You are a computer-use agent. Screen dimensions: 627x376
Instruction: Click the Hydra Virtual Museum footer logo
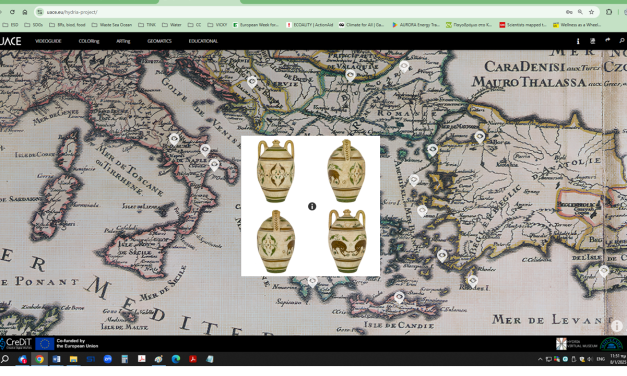[x=576, y=344]
